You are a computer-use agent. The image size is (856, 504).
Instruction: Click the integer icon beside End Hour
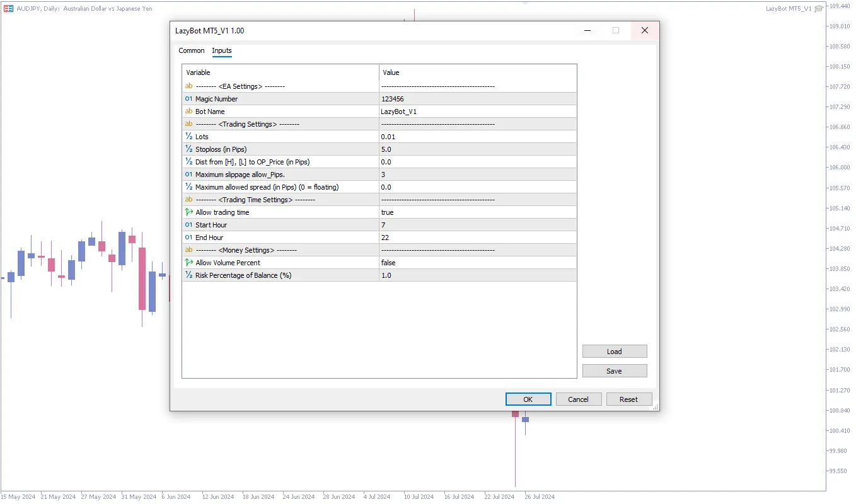188,238
